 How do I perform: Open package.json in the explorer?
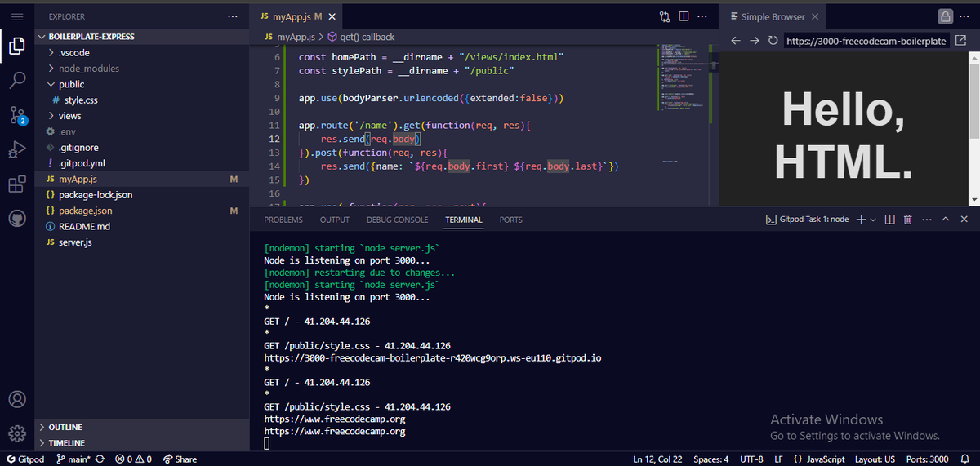[x=141, y=211]
